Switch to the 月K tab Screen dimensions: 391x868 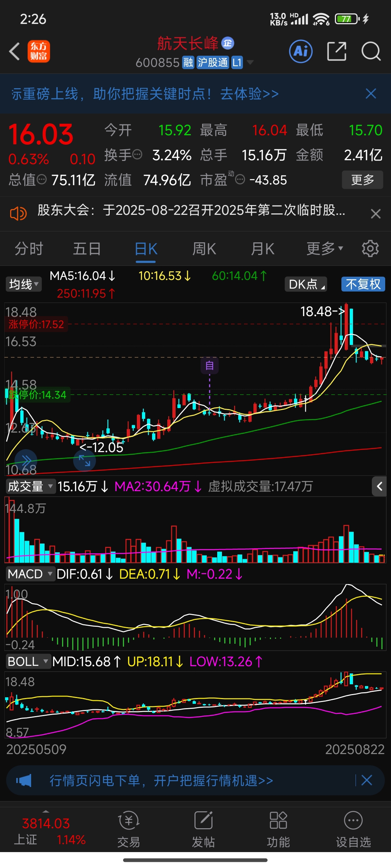point(262,249)
